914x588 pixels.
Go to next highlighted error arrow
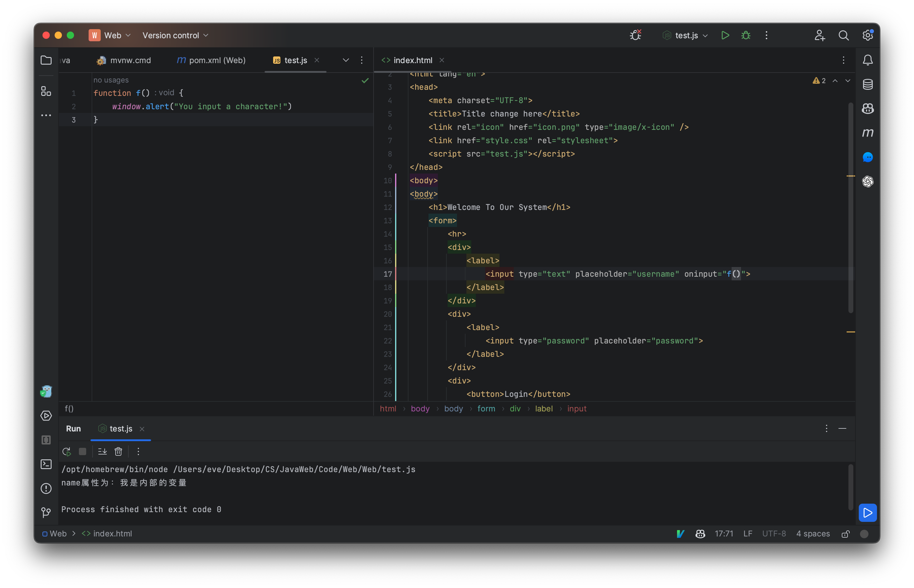click(x=848, y=81)
